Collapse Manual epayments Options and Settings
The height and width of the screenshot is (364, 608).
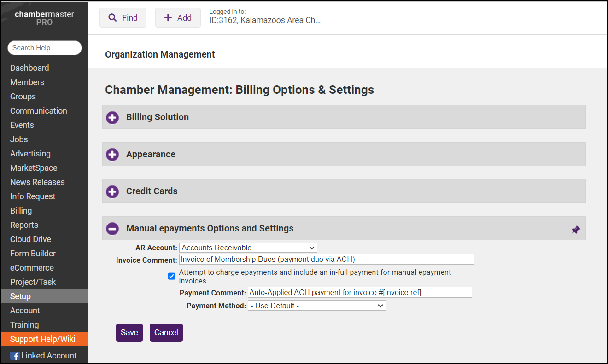[x=112, y=229]
